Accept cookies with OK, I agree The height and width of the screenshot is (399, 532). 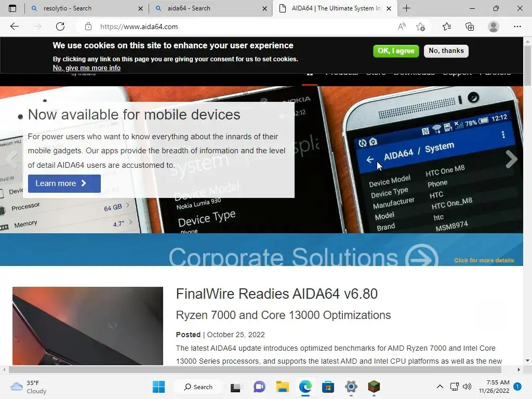pyautogui.click(x=396, y=51)
